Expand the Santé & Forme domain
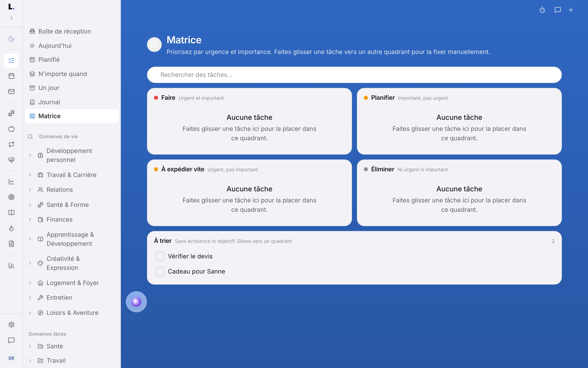Viewport: 588px width, 368px height. [30, 205]
